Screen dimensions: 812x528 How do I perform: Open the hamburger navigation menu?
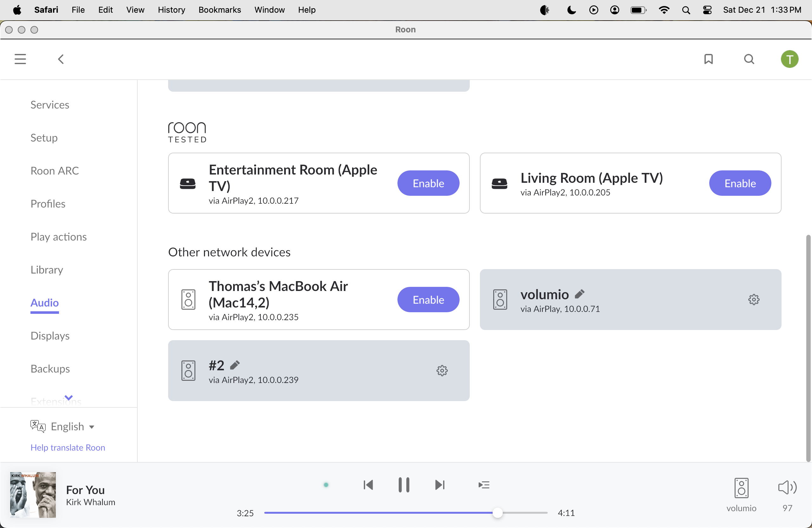click(20, 59)
